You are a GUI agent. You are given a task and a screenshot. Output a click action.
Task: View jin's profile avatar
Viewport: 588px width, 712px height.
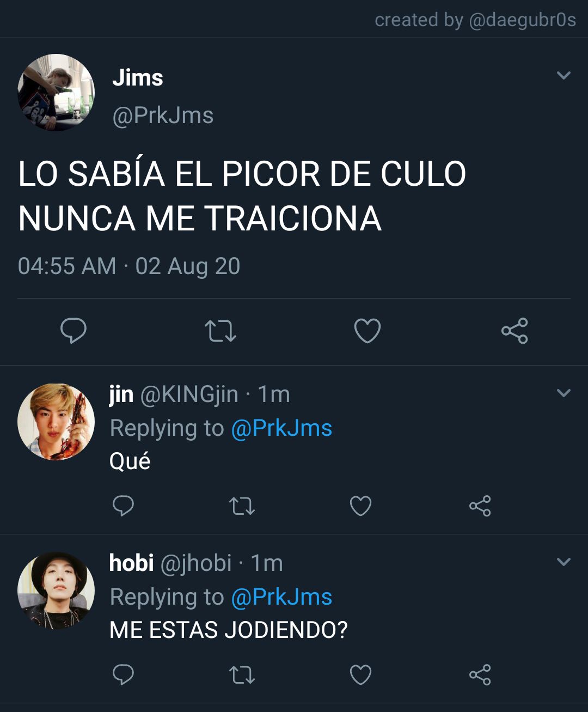coord(56,422)
